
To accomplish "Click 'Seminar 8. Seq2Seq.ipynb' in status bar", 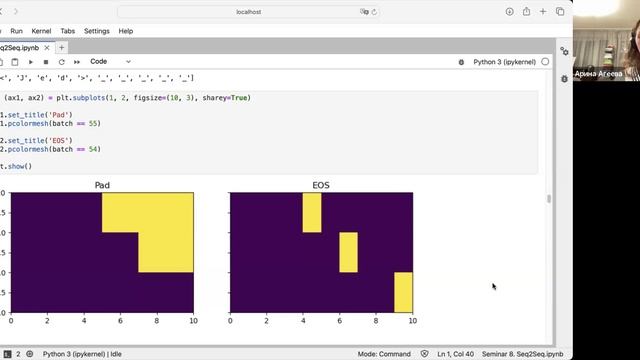I will pos(522,354).
